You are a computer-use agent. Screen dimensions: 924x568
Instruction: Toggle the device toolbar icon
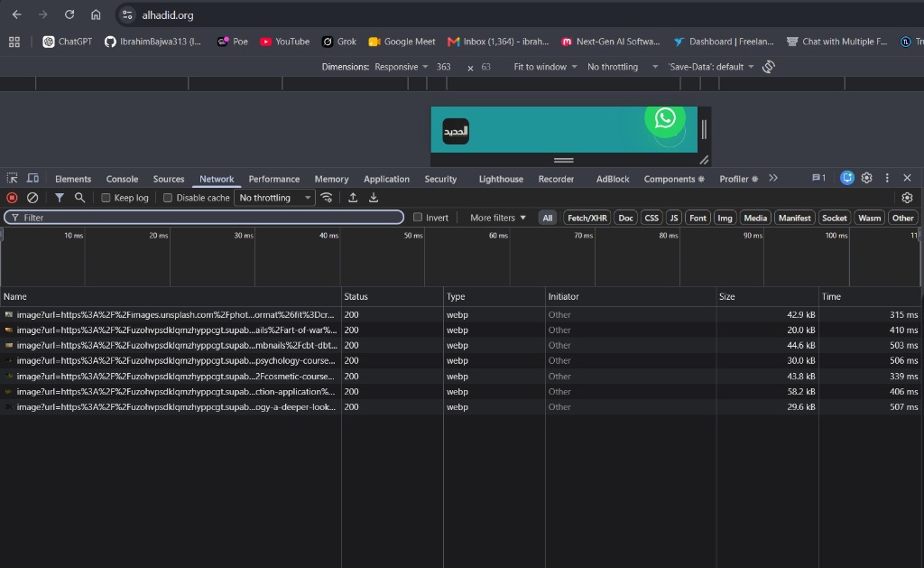[x=33, y=178]
